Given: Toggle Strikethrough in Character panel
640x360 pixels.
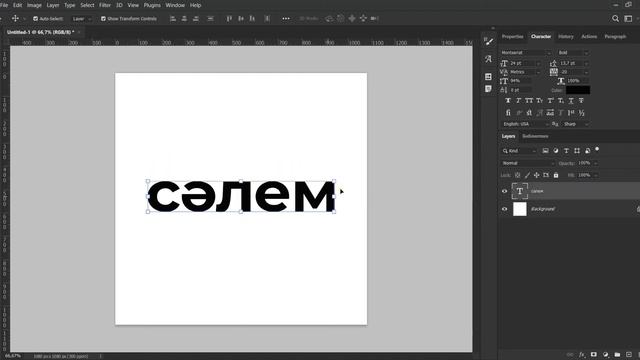Looking at the screenshot, I should [581, 100].
